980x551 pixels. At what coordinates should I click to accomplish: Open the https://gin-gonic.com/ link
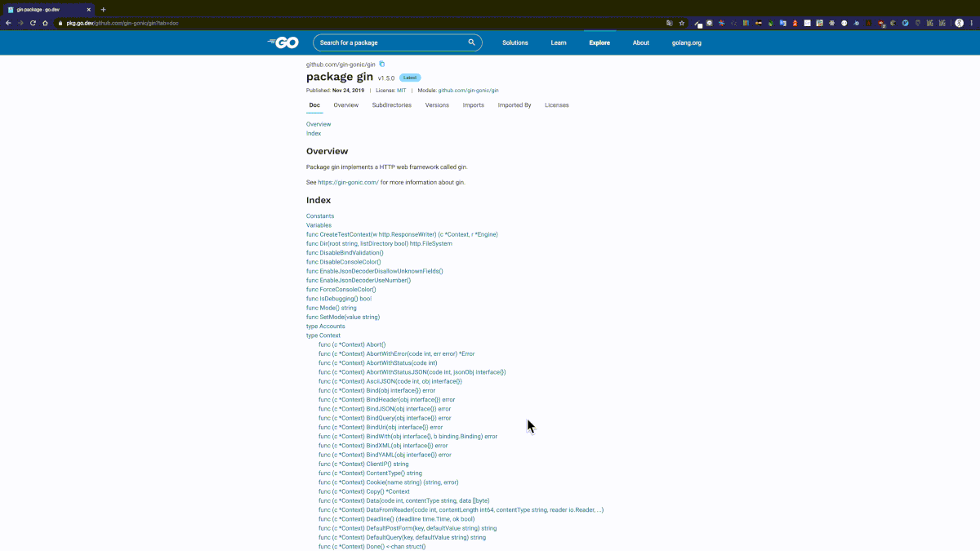pyautogui.click(x=348, y=182)
